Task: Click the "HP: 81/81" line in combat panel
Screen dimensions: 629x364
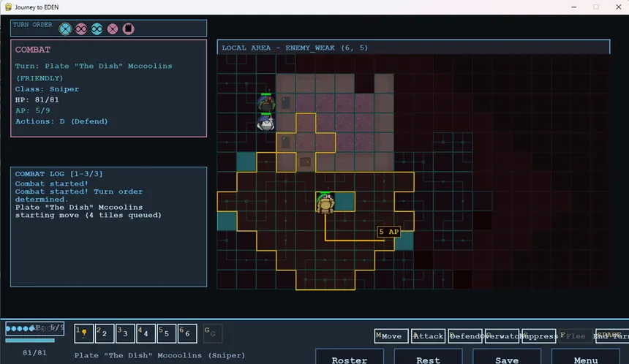Action: point(37,100)
